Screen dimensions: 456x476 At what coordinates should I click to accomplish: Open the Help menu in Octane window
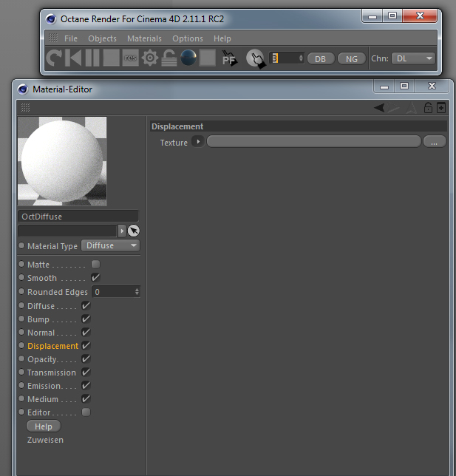pyautogui.click(x=222, y=38)
